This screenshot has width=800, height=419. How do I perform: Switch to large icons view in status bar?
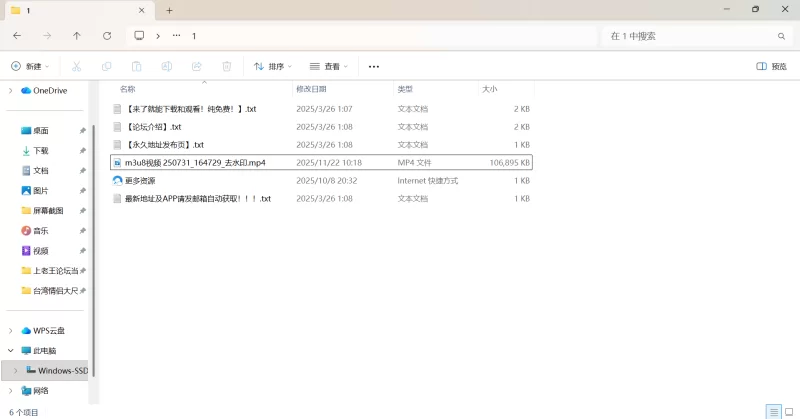[788, 411]
